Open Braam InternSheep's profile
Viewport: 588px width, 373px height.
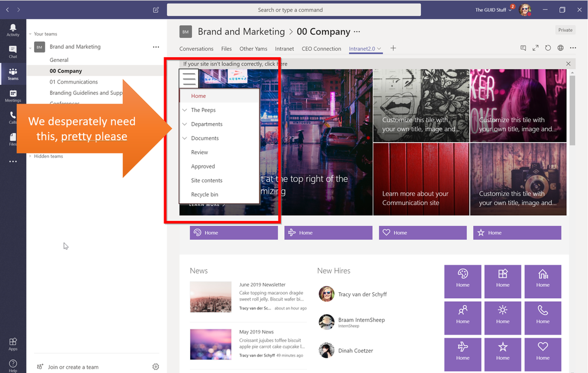(x=361, y=320)
